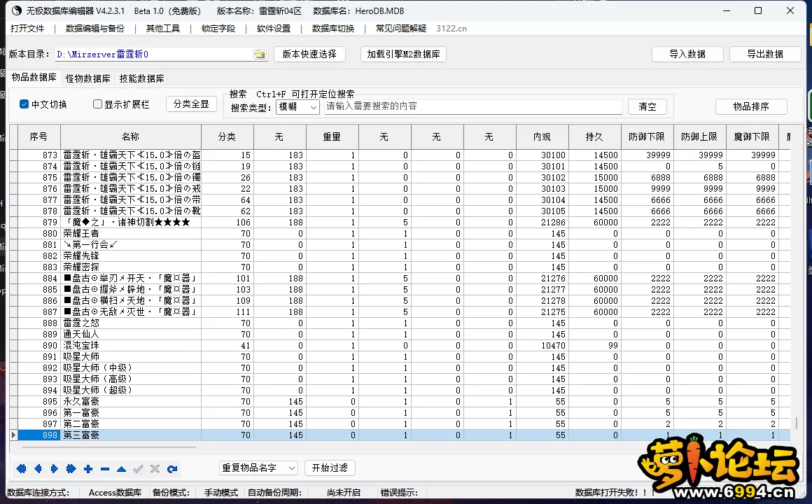Click the edit record triangle icon

[x=121, y=469]
